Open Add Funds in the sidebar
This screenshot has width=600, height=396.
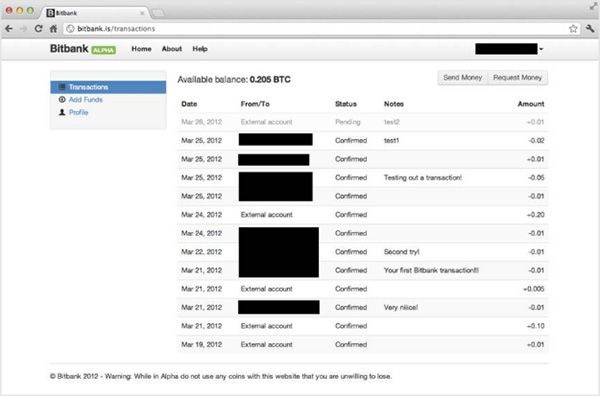(86, 100)
